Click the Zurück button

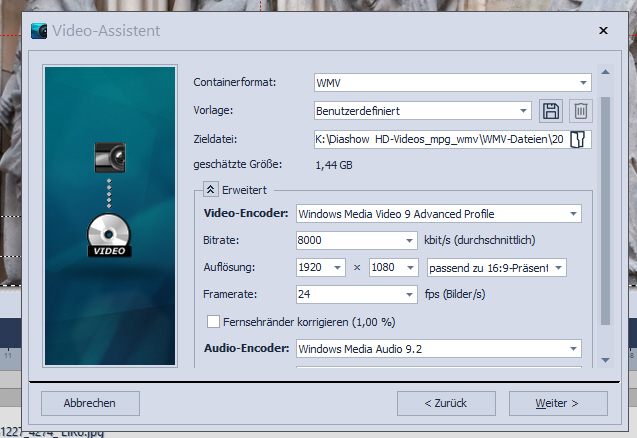[445, 404]
